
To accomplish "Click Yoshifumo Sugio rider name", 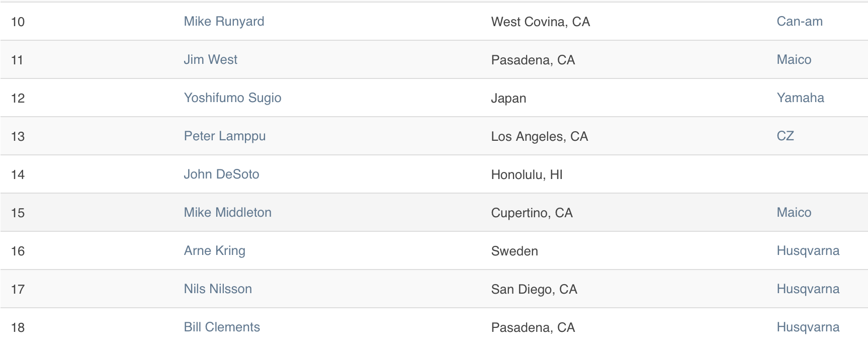I will click(x=232, y=98).
